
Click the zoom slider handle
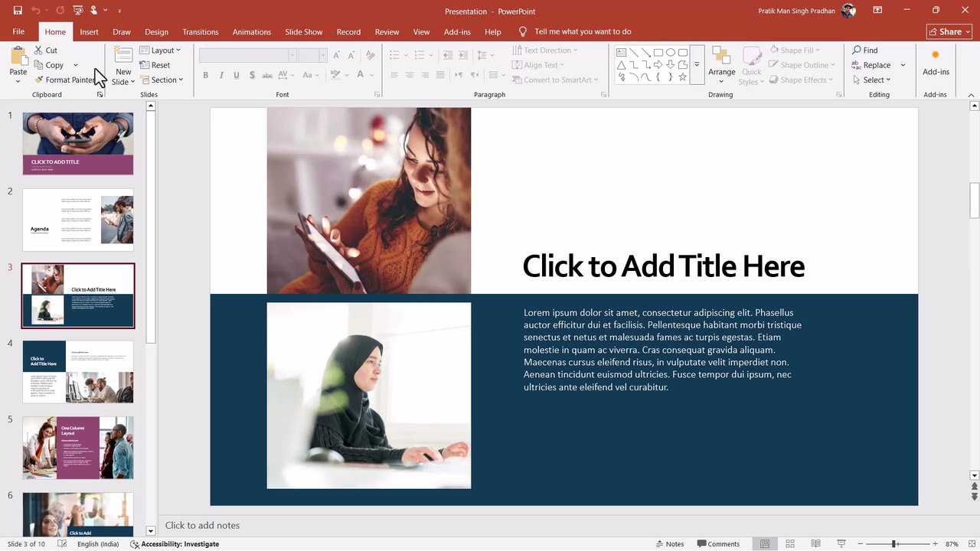(x=894, y=544)
